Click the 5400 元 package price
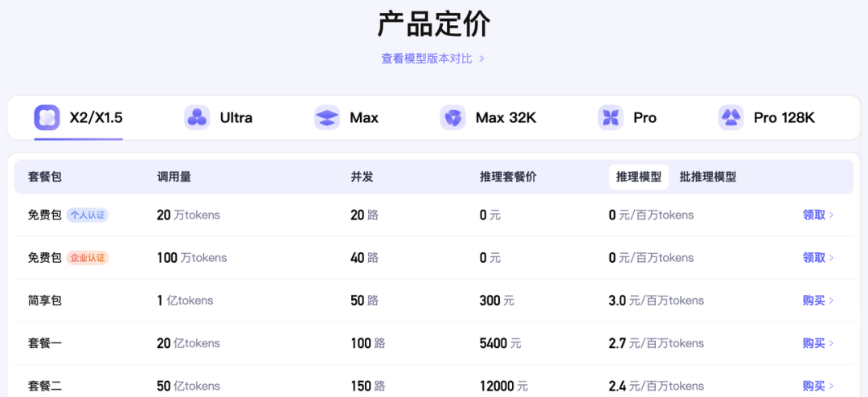The width and height of the screenshot is (868, 397). [x=501, y=343]
